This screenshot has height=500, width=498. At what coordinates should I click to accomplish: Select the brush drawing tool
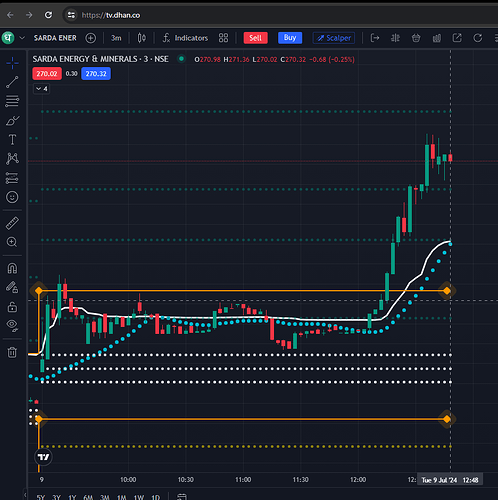point(12,121)
